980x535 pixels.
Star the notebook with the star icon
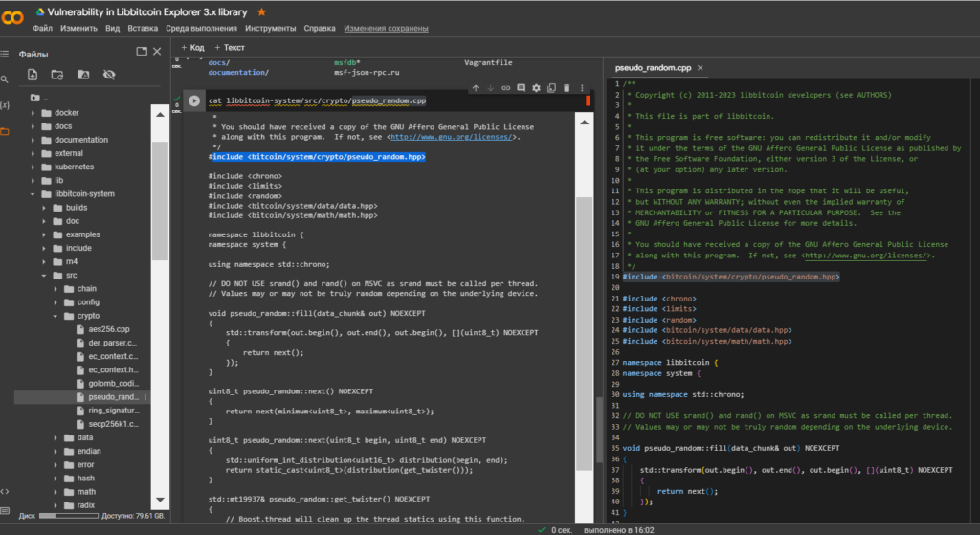click(262, 11)
